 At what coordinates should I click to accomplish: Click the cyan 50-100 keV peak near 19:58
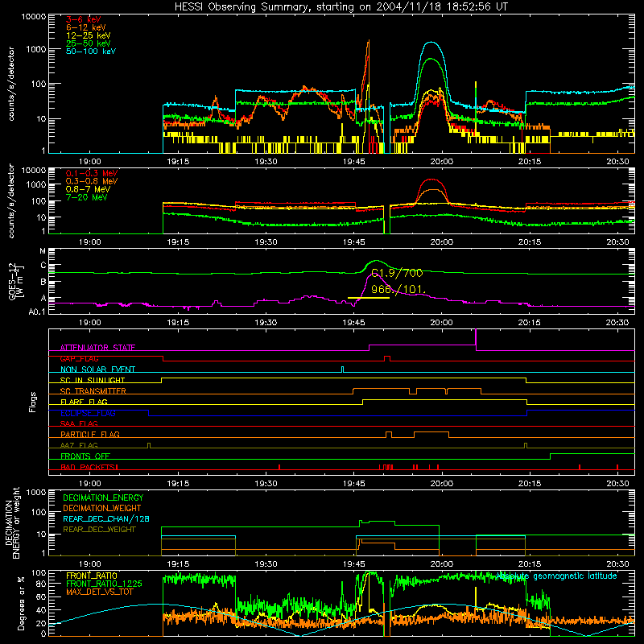coord(431,42)
